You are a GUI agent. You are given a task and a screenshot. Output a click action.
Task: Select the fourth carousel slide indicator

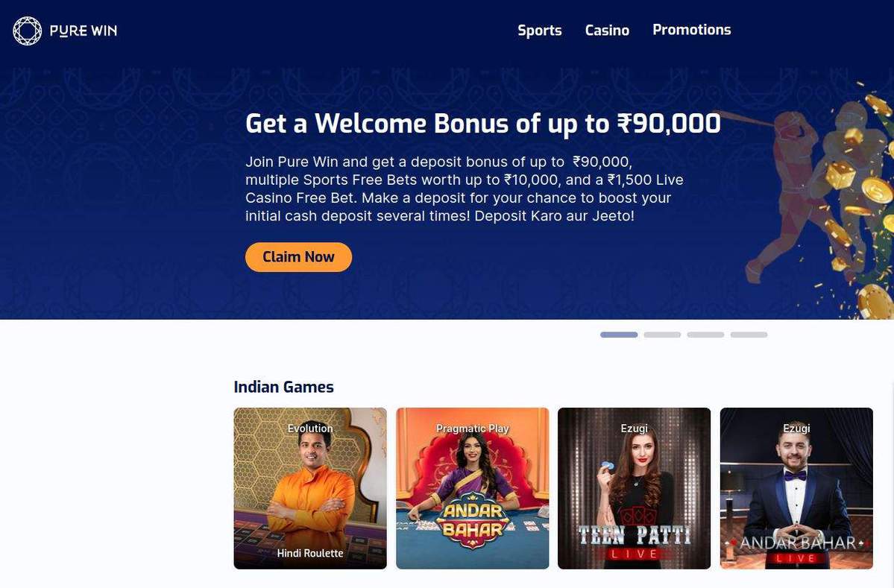tap(749, 335)
